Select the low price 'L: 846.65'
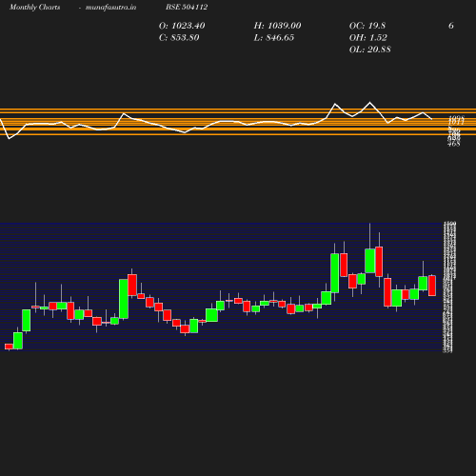Viewport: 476px width, 476px height. [x=274, y=37]
